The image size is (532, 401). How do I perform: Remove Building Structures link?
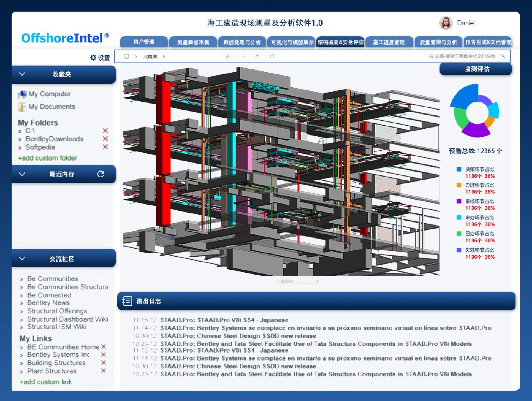[103, 363]
